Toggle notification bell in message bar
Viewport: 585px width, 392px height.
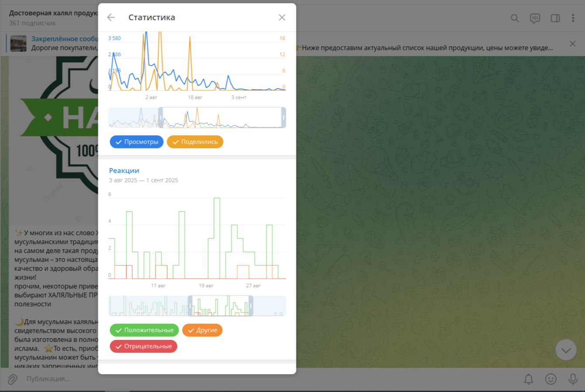tap(529, 379)
